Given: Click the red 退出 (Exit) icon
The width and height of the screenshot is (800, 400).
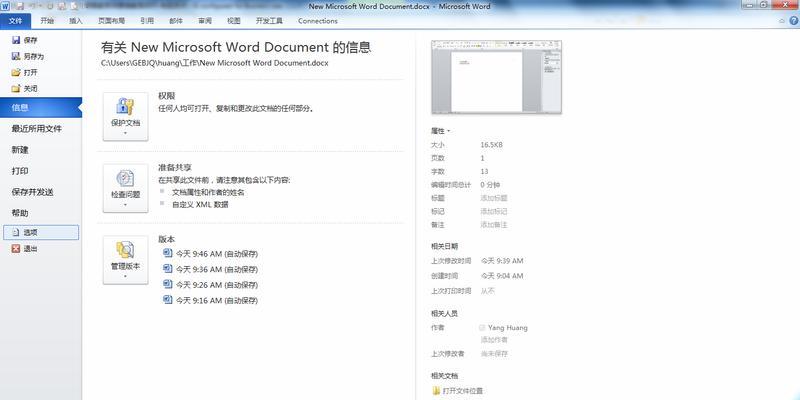Looking at the screenshot, I should point(16,249).
